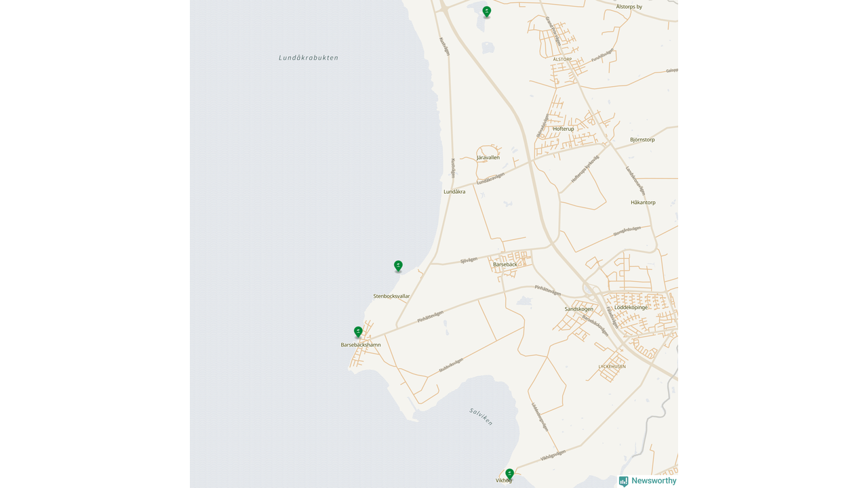Click the Stenbocksvallar place label
Image resolution: width=868 pixels, height=488 pixels.
coord(392,296)
